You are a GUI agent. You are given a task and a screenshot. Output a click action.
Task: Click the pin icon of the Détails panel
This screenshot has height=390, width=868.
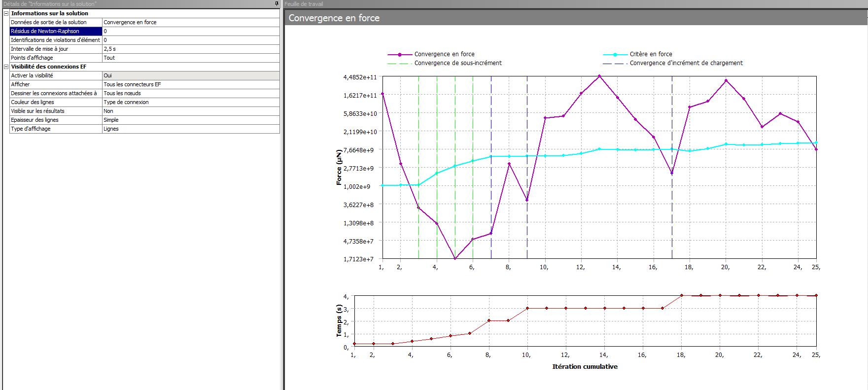[x=277, y=4]
